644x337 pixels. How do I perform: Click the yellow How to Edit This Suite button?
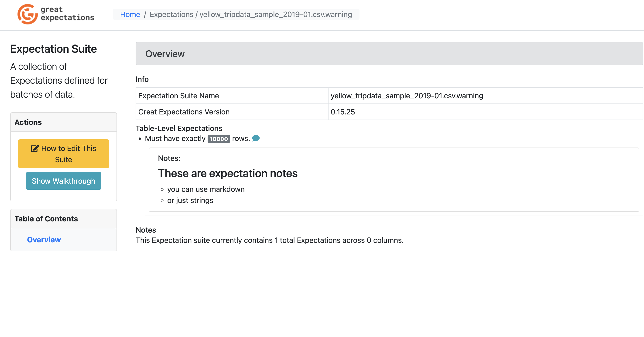(63, 154)
